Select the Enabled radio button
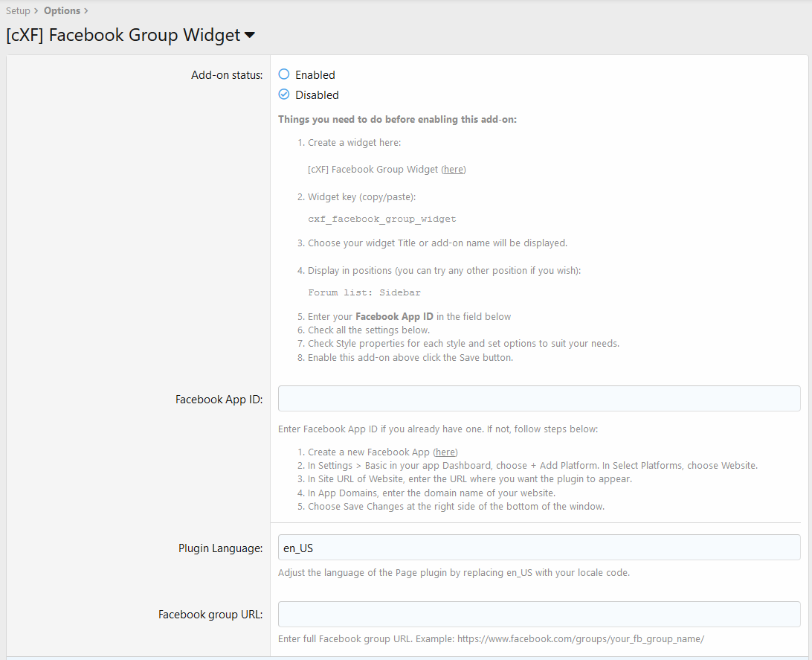 click(283, 74)
